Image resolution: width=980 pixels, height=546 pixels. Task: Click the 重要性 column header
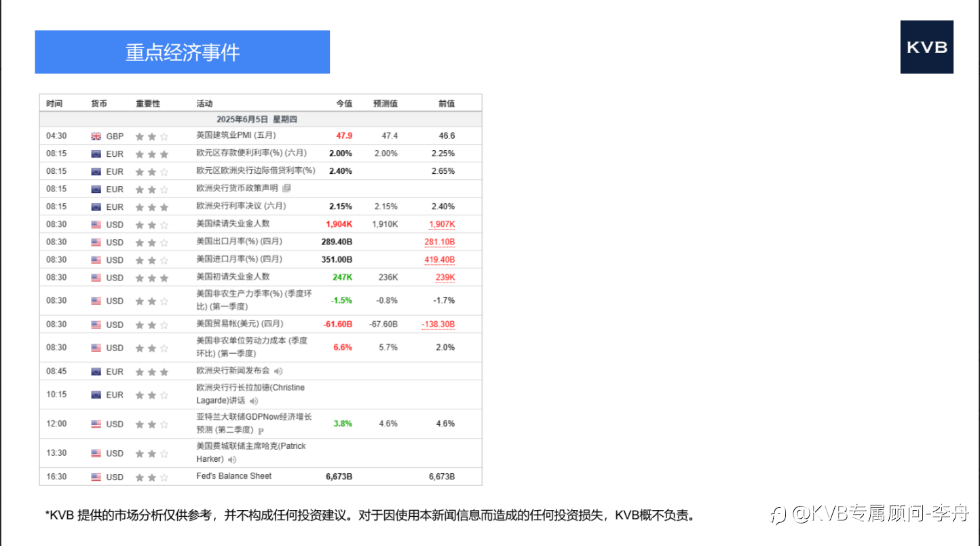point(148,103)
